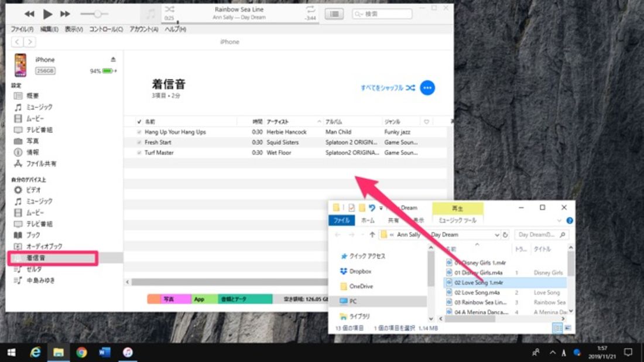Screen dimensions: 644x362
Task: Toggle shuffle icon in the now-playing display
Action: [169, 9]
